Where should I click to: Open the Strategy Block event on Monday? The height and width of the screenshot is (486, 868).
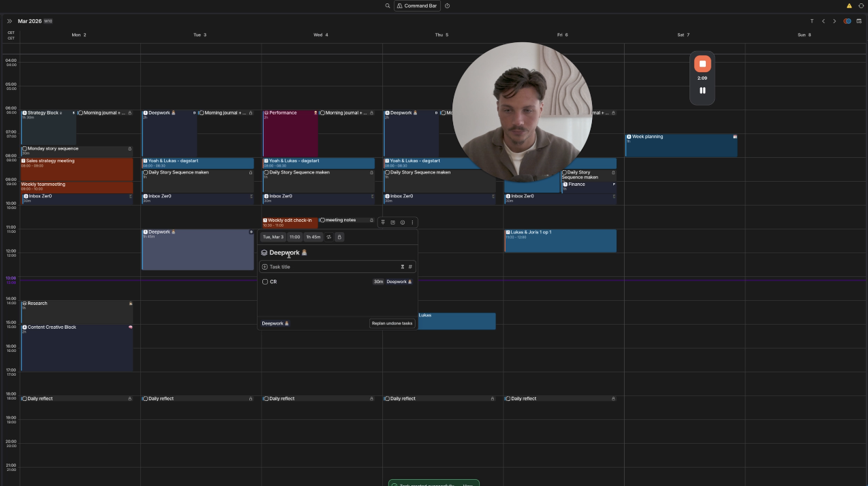[48, 127]
